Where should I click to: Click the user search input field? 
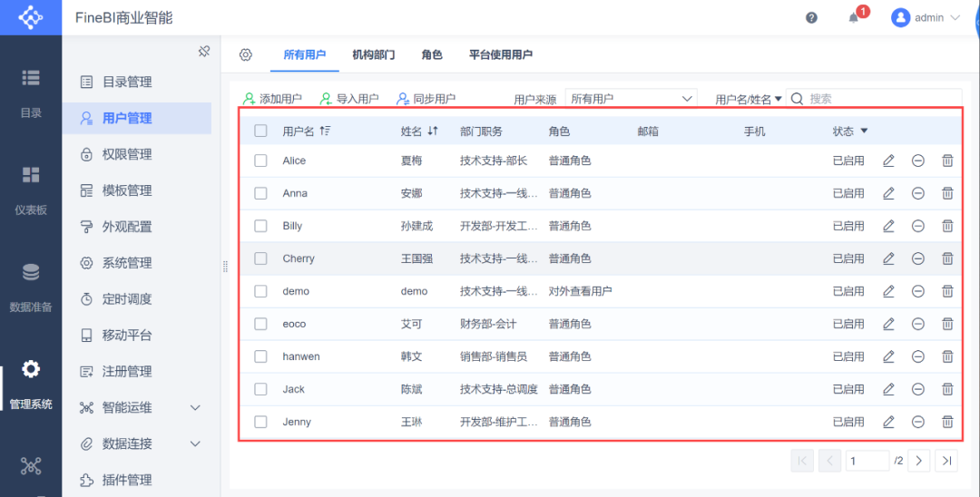[873, 99]
